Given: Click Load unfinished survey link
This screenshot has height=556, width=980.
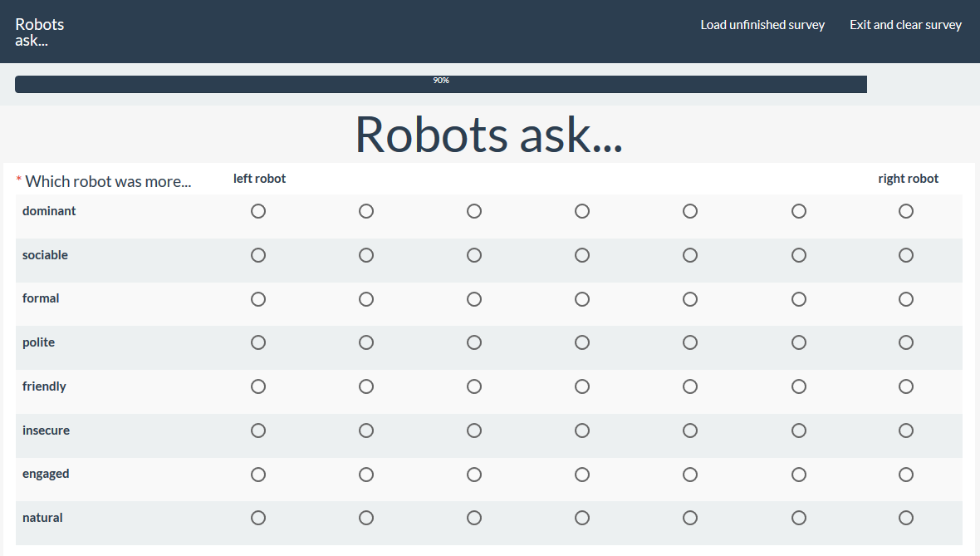Looking at the screenshot, I should tap(762, 25).
